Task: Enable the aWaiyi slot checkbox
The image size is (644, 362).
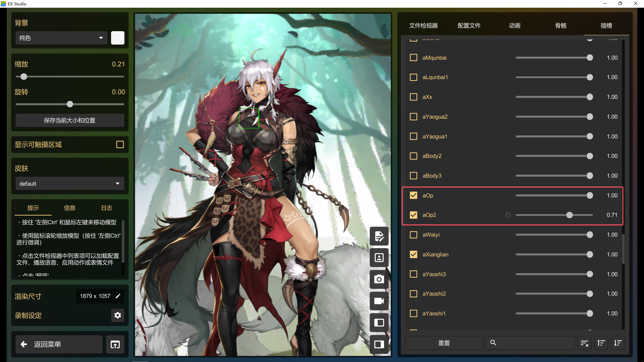Action: coord(414,235)
